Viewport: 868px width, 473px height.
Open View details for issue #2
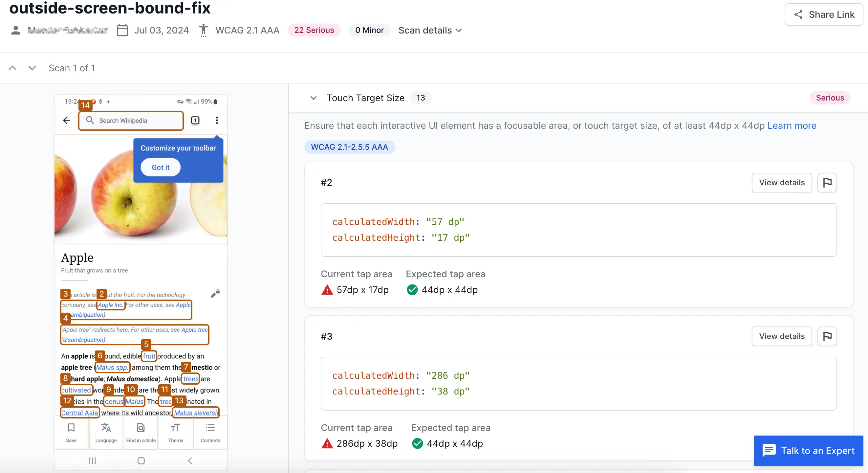781,183
